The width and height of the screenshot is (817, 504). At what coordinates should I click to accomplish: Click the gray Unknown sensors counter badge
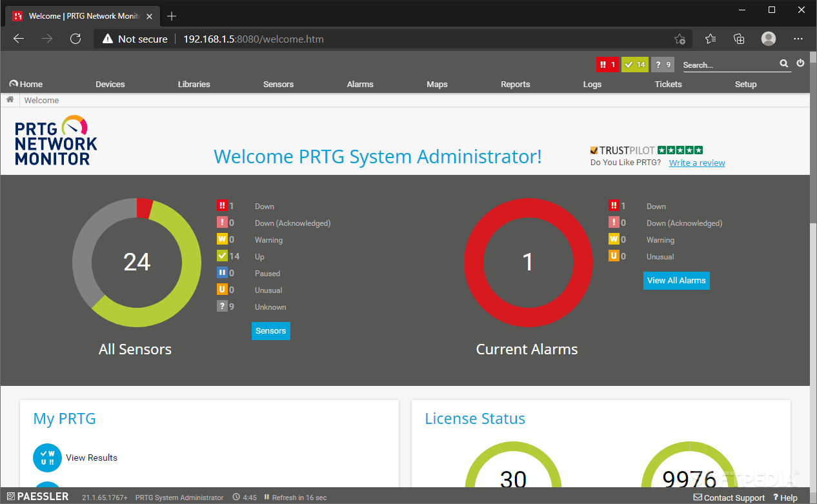point(663,65)
